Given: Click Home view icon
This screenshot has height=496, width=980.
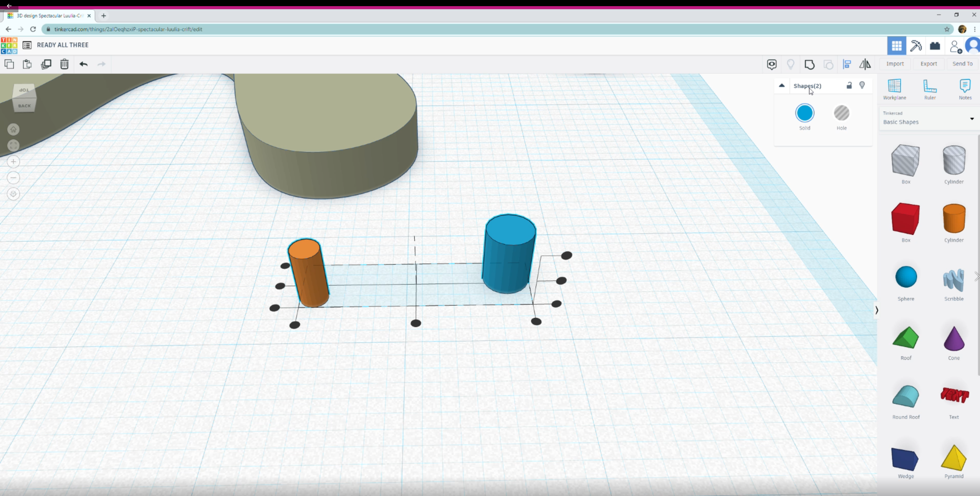Looking at the screenshot, I should click(13, 129).
